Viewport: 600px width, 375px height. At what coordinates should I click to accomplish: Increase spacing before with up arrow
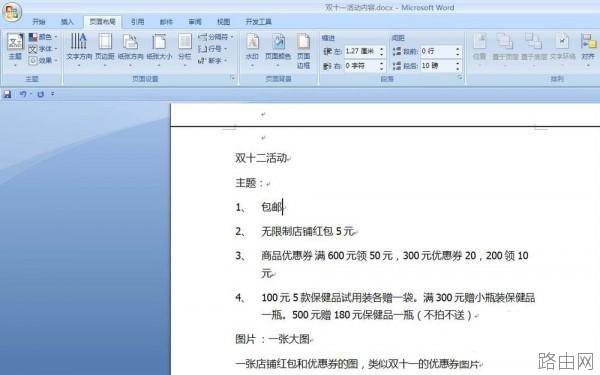pos(458,49)
